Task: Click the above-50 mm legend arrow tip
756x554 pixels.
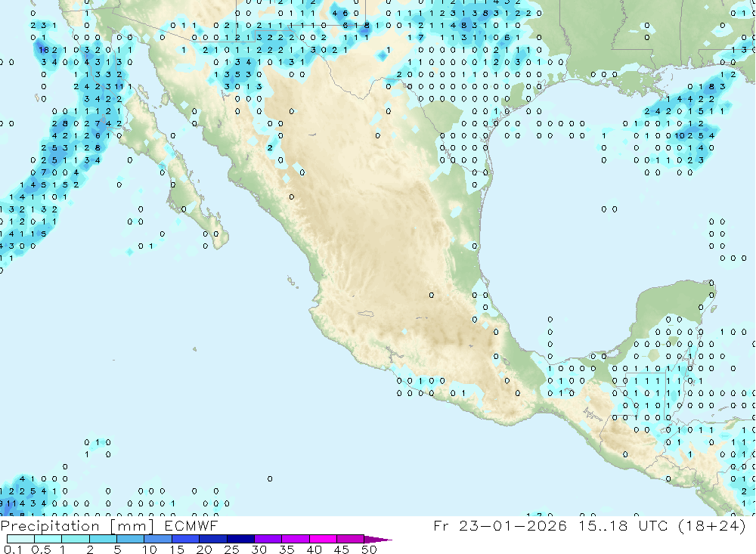Action: 379,540
